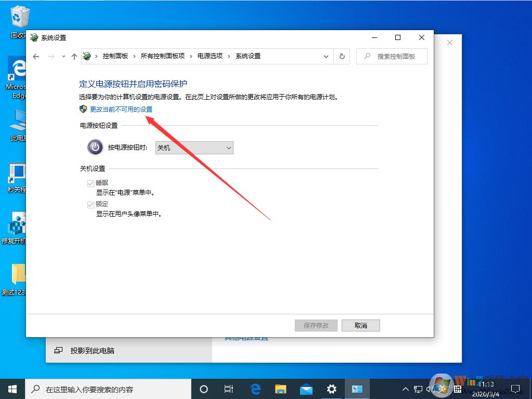
Task: Open the 修复开机 desktop icon
Action: tap(16, 226)
